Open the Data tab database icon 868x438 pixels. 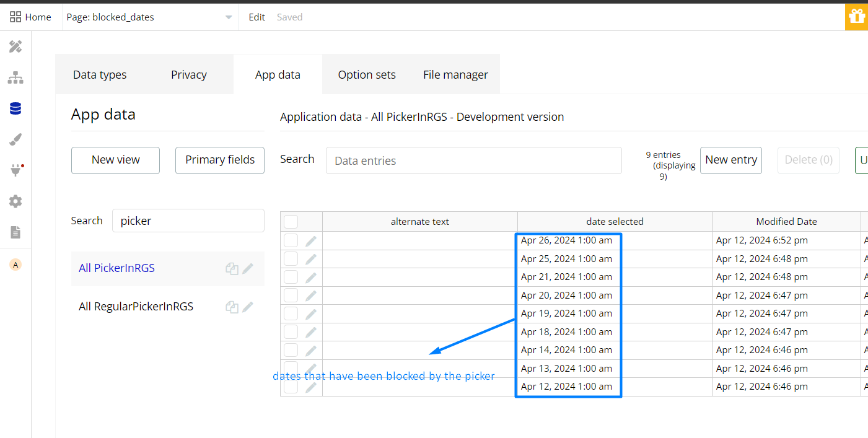coord(15,108)
